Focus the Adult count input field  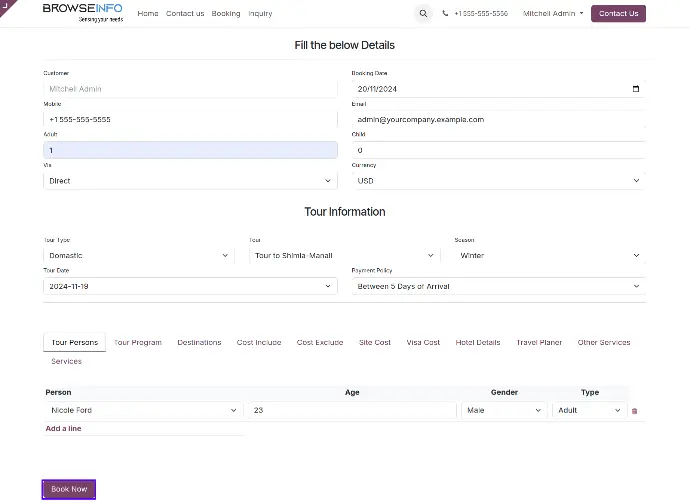pyautogui.click(x=190, y=150)
